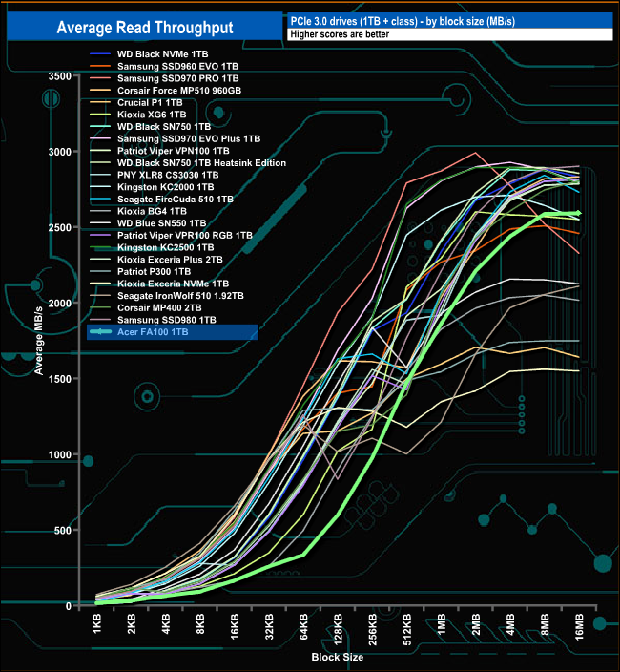Click the Average Read Throughput title
Viewport: 620px width, 672px height.
pos(145,28)
